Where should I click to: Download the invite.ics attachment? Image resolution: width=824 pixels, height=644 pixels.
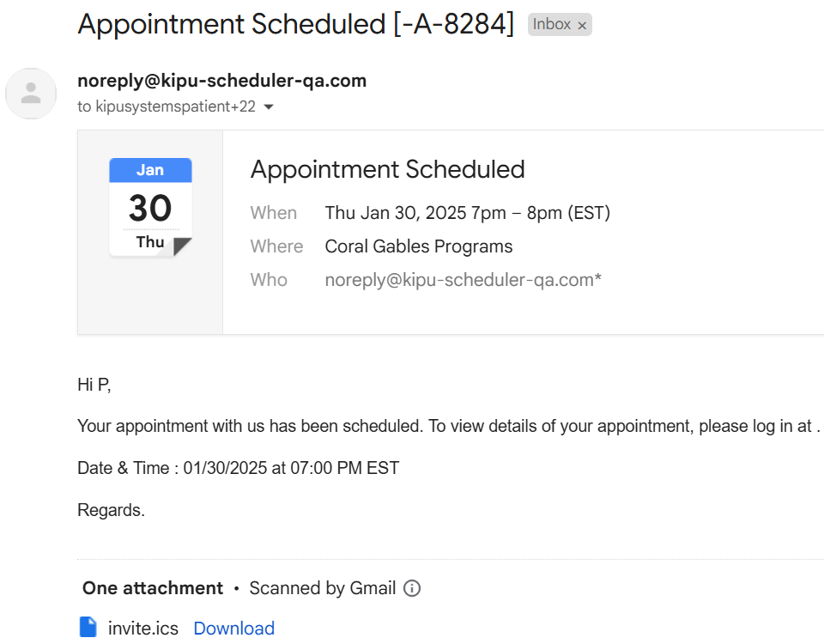pos(233,629)
